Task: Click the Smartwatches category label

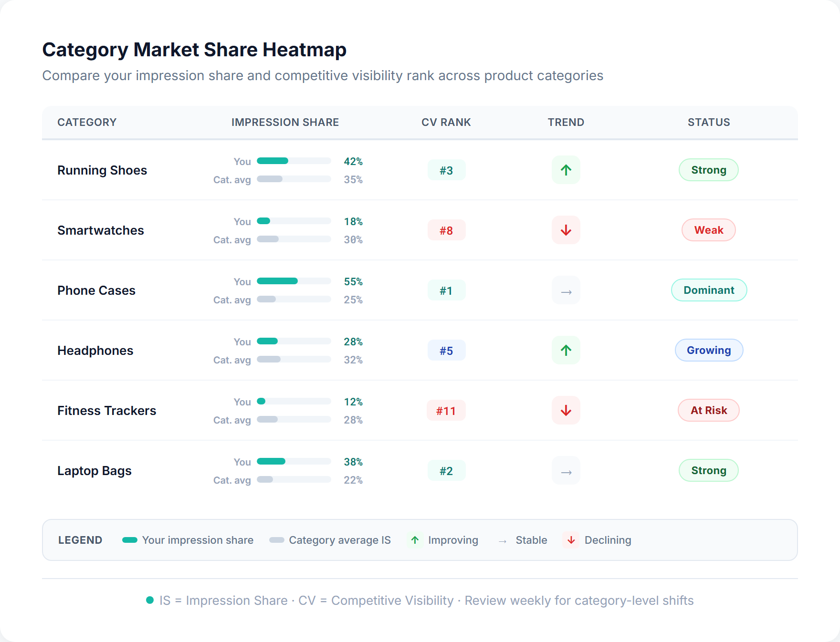Action: coord(100,230)
